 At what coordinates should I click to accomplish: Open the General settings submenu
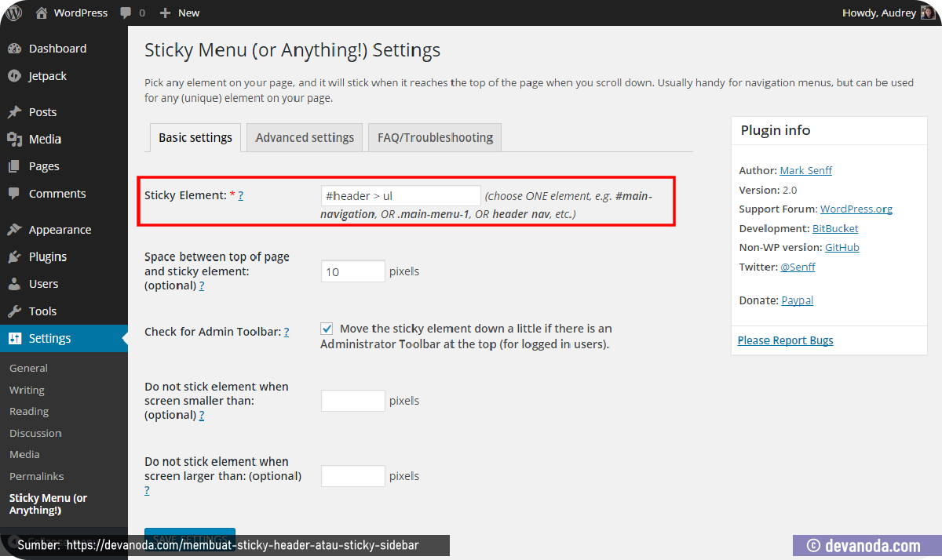[x=28, y=368]
